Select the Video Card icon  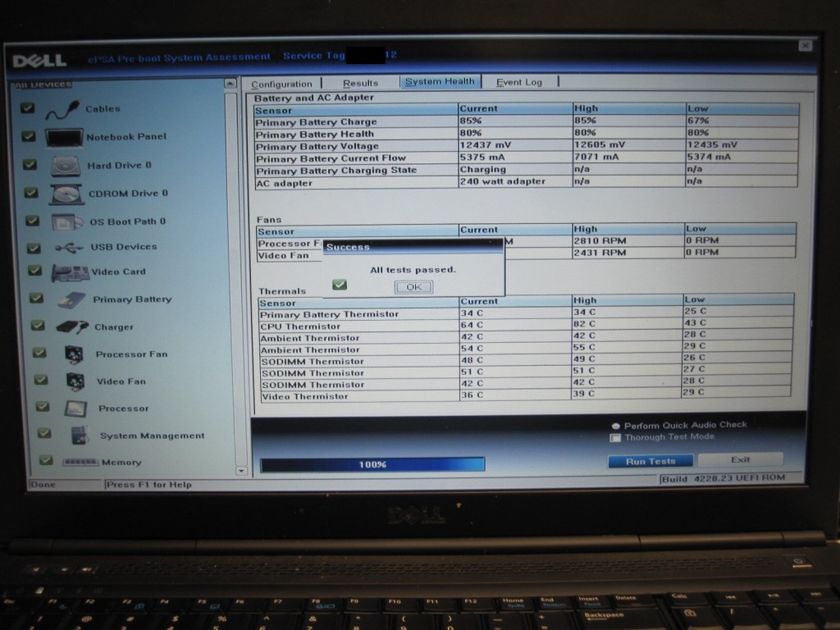[x=71, y=272]
